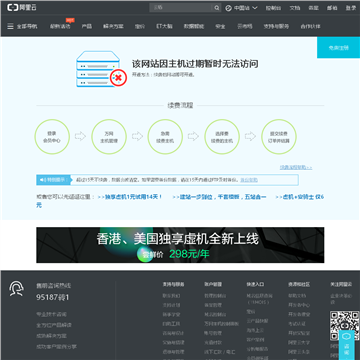Open the 续费流程帮助 help link
Screen dimensions: 360x360
point(296,167)
